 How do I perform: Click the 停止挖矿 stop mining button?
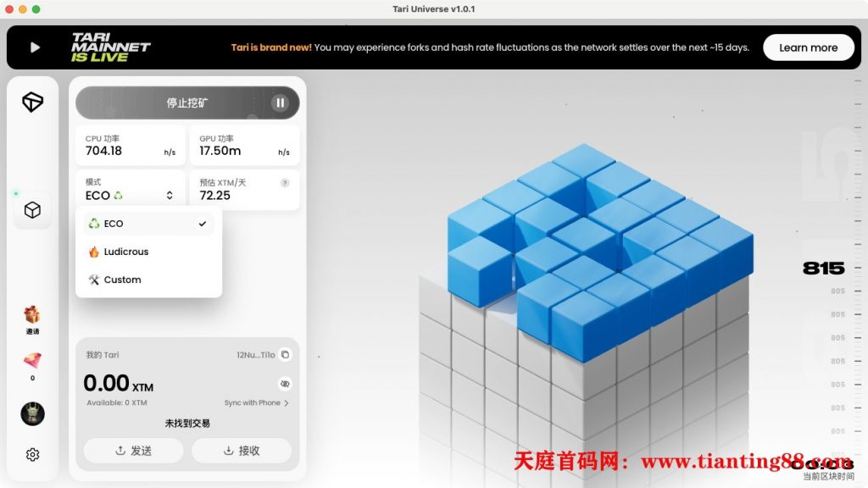click(x=187, y=103)
